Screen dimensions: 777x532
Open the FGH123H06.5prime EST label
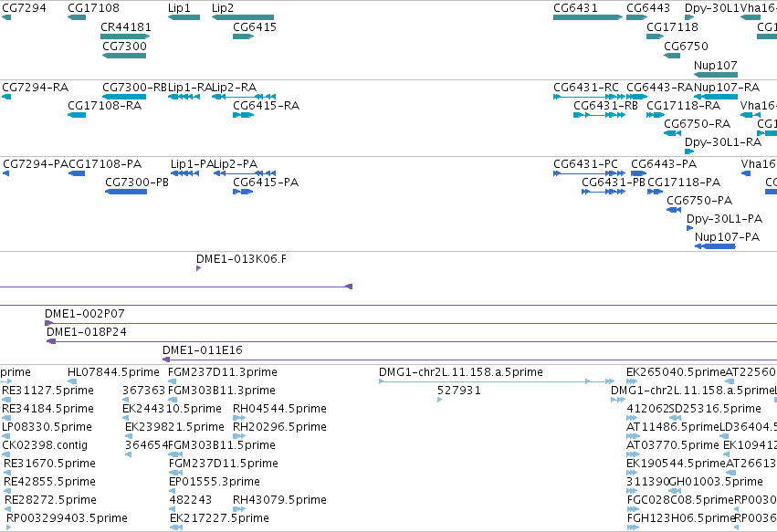[x=681, y=518]
